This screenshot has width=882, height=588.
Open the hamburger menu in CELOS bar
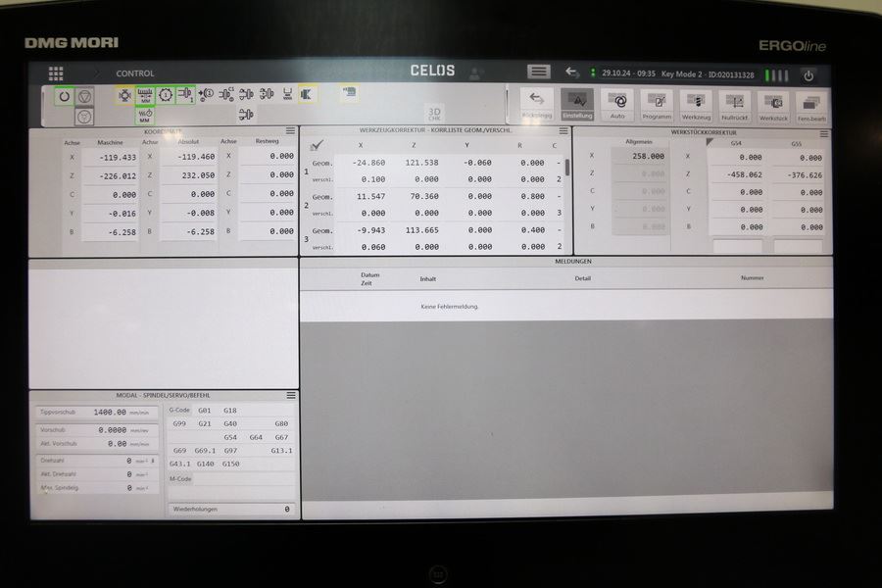(538, 72)
